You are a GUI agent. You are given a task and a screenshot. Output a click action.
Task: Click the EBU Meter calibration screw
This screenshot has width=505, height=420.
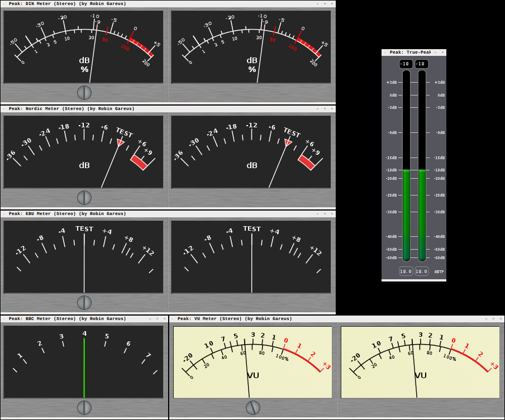[x=84, y=303]
